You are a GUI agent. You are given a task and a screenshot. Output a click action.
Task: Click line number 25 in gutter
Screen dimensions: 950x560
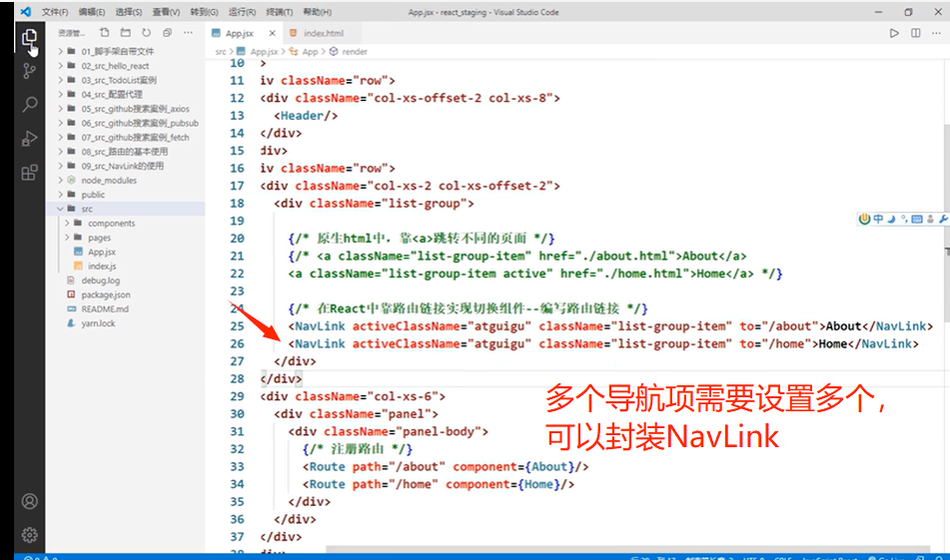pos(238,326)
